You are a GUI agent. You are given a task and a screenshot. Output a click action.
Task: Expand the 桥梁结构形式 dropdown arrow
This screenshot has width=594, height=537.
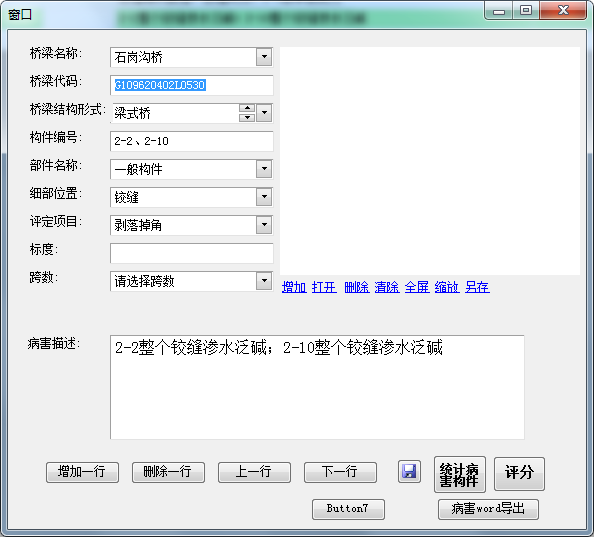pyautogui.click(x=264, y=113)
